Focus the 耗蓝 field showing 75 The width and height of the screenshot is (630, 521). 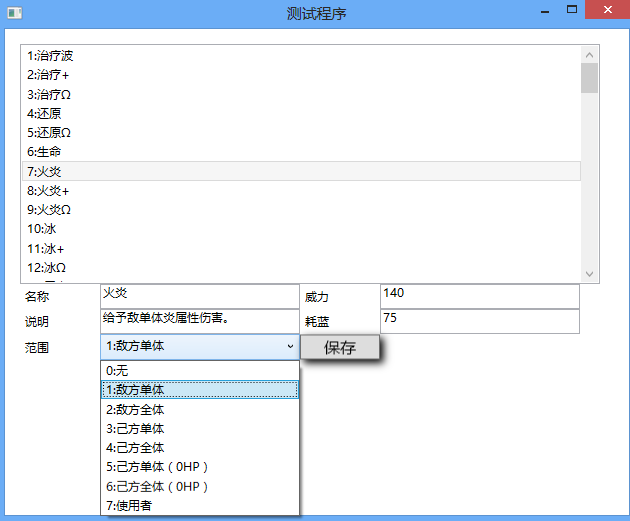point(480,321)
